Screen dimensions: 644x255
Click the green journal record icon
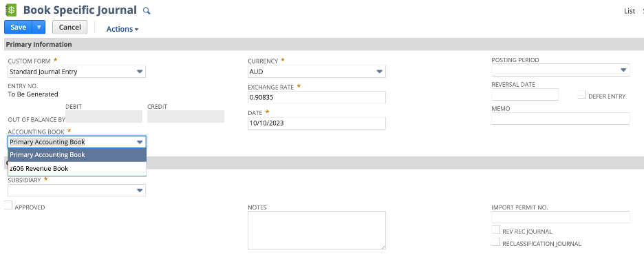pyautogui.click(x=11, y=10)
